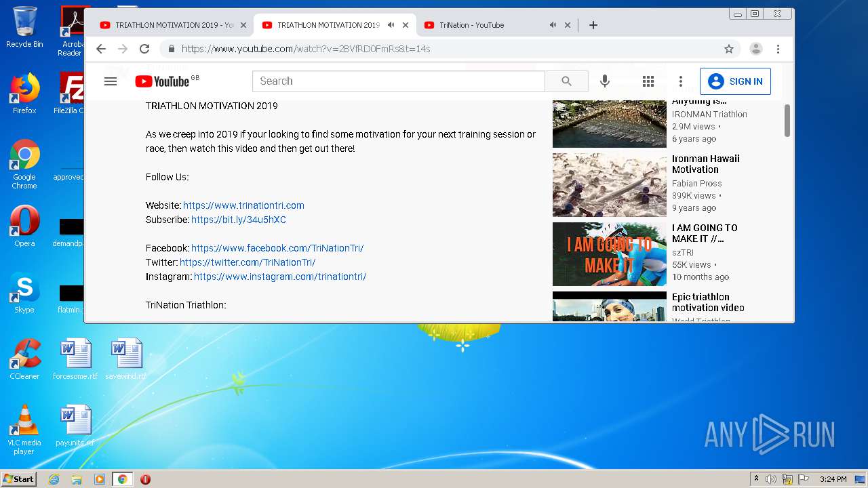The width and height of the screenshot is (868, 488).
Task: Open the Recycle Bin desktop icon
Action: click(24, 27)
